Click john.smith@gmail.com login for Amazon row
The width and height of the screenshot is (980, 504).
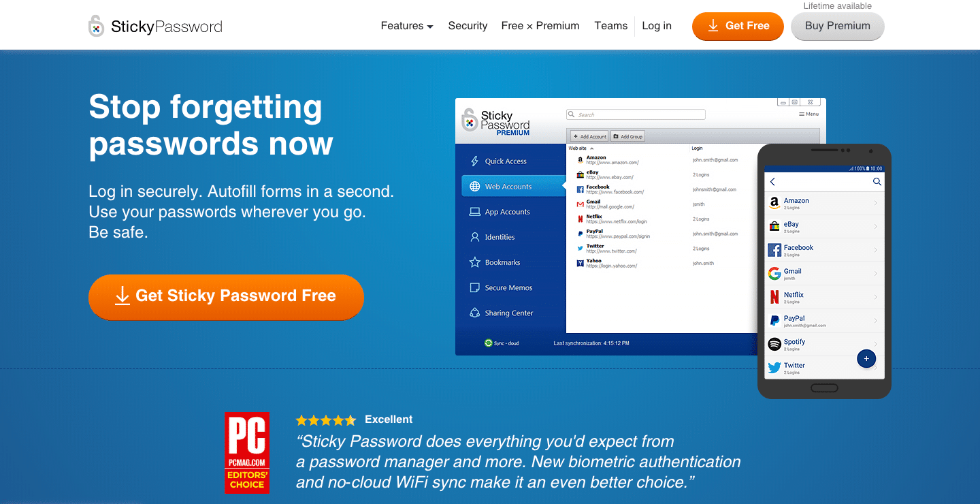[715, 160]
